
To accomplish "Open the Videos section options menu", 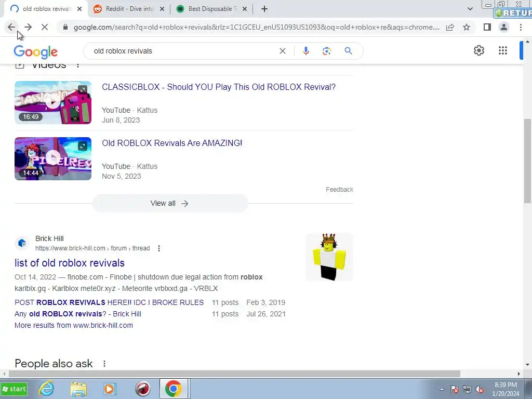I will point(78,65).
